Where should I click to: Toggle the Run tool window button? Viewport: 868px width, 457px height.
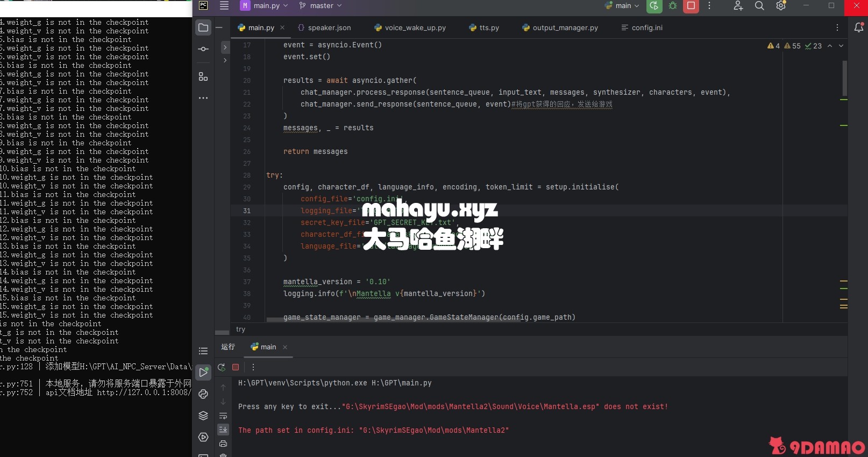pos(203,372)
